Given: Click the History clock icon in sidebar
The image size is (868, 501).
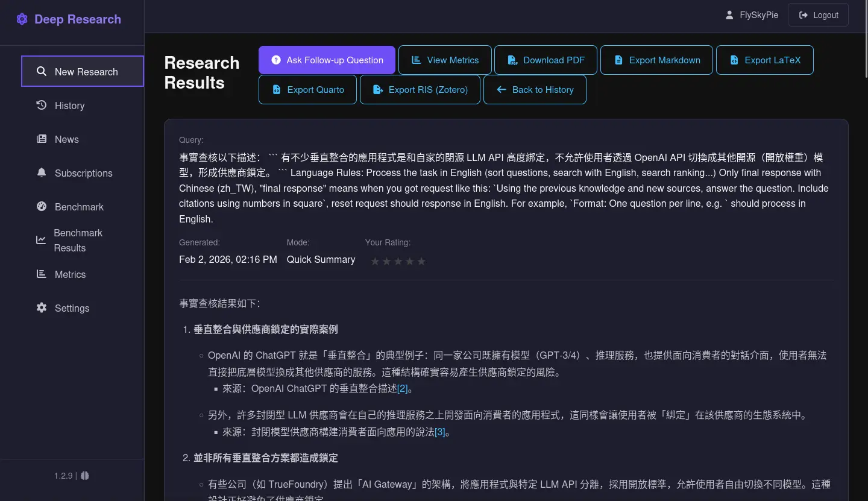Looking at the screenshot, I should coord(42,106).
